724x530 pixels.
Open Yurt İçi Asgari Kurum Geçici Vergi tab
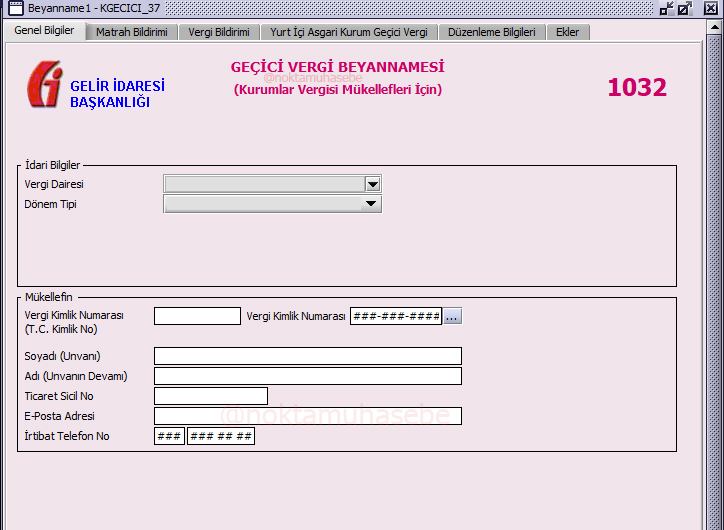pyautogui.click(x=349, y=32)
